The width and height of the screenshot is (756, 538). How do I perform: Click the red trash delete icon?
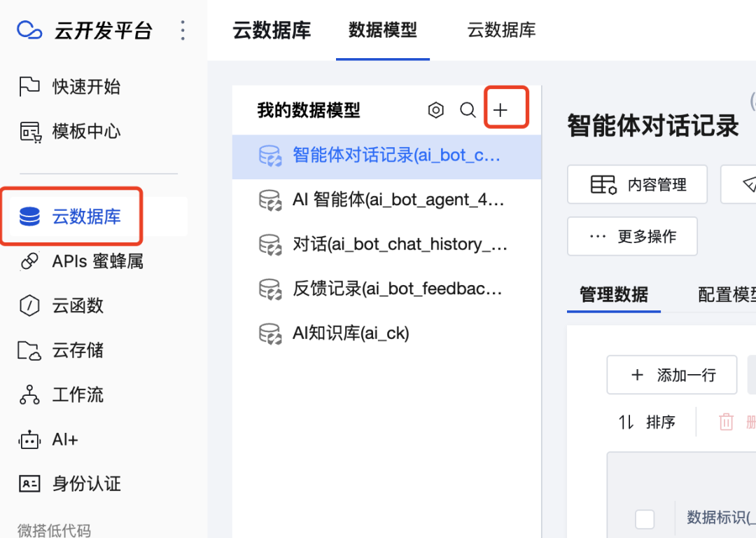(x=726, y=422)
